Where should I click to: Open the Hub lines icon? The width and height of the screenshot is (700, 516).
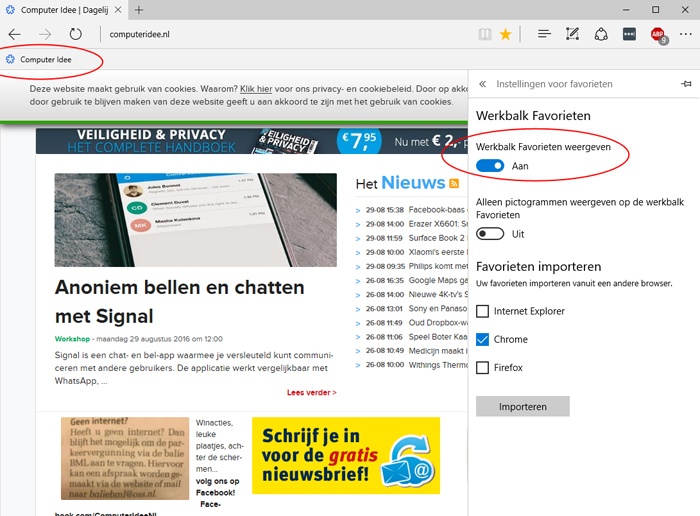544,34
